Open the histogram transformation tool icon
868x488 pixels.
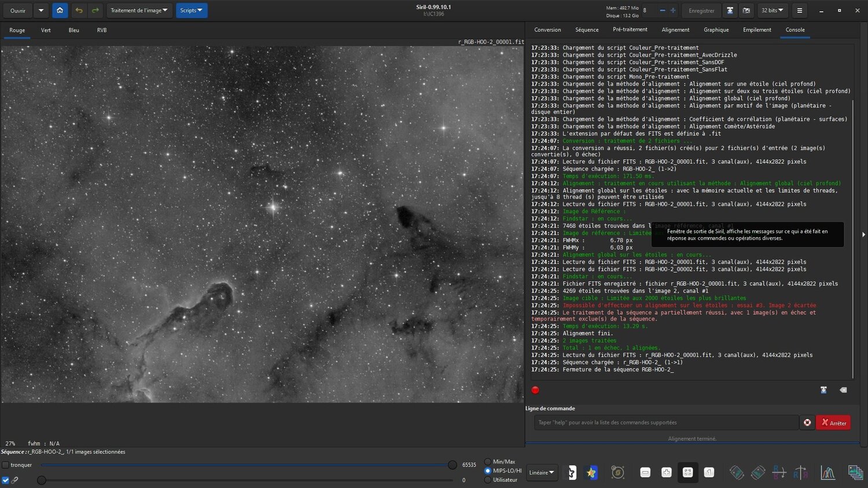pos(827,473)
